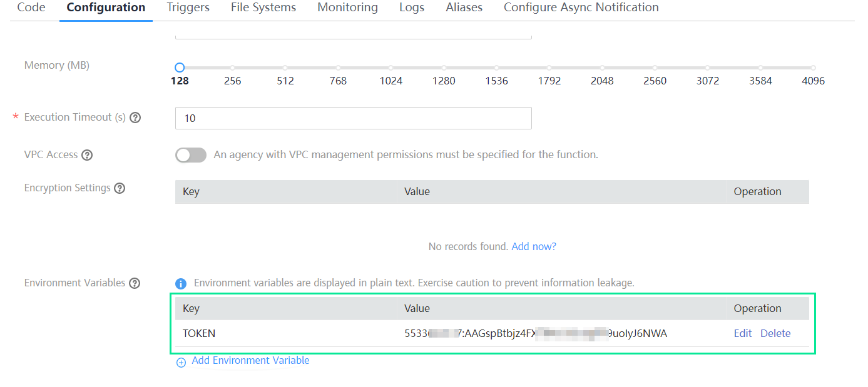Delete the TOKEN environment variable
This screenshot has width=868, height=387.
click(x=775, y=333)
